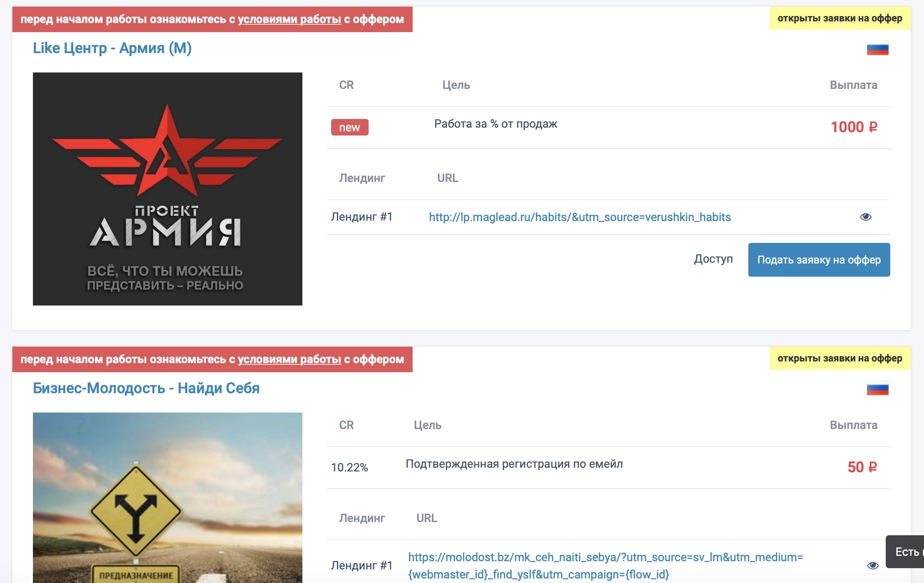Click the Russian flag on the Like Центр offer

click(878, 49)
